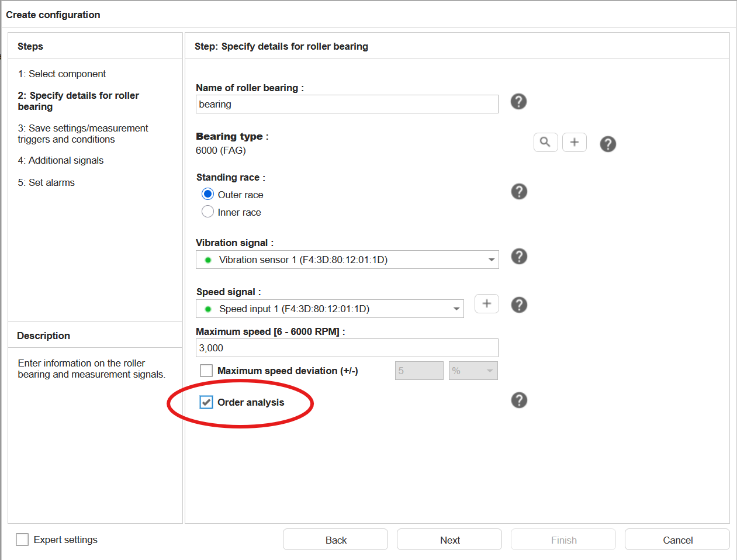
Task: Click the maximum speed input field
Action: (347, 347)
